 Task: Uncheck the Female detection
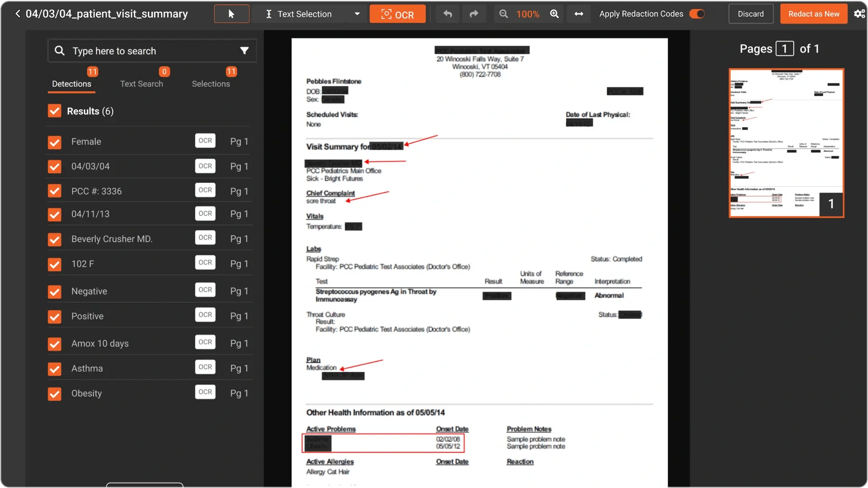(x=55, y=142)
